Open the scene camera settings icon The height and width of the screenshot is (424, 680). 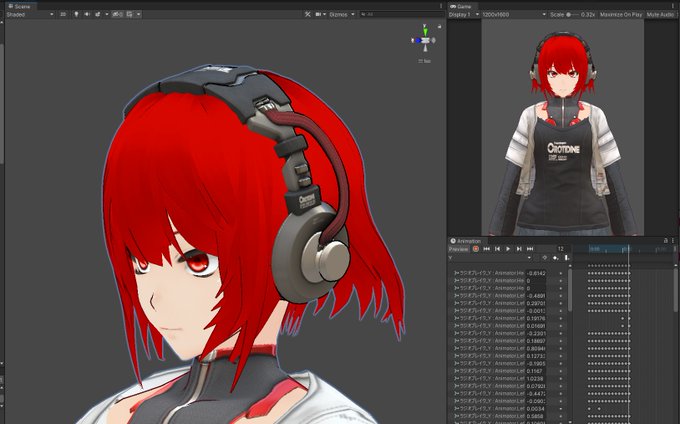pyautogui.click(x=320, y=14)
